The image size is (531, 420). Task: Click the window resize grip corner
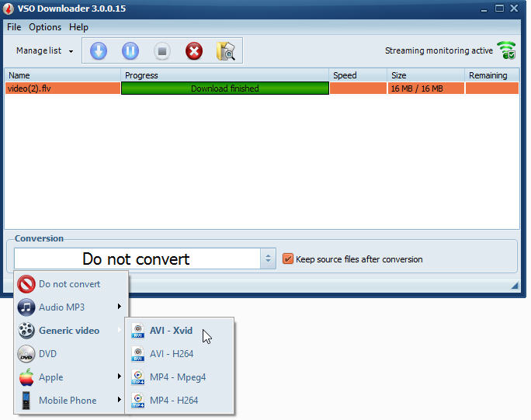pos(515,285)
